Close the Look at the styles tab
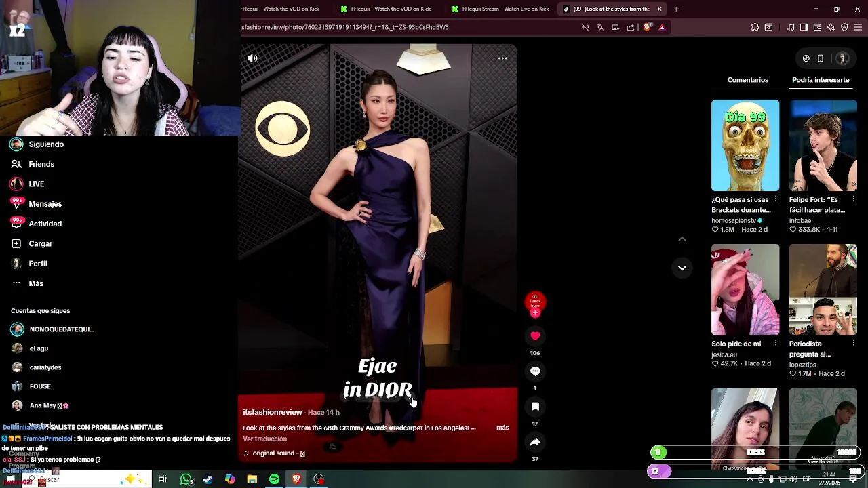This screenshot has width=868, height=488. [x=659, y=9]
